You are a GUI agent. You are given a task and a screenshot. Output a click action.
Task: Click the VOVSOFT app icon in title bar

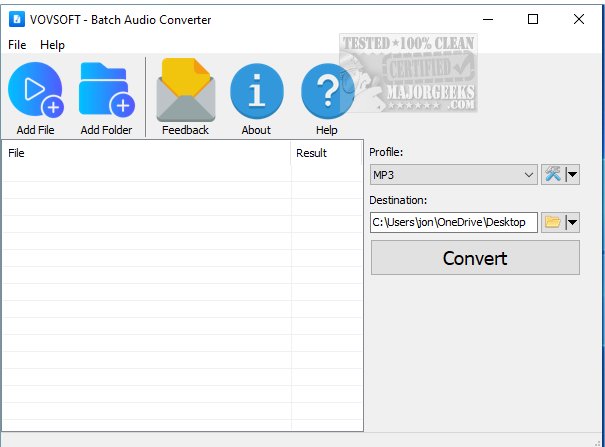tap(17, 19)
